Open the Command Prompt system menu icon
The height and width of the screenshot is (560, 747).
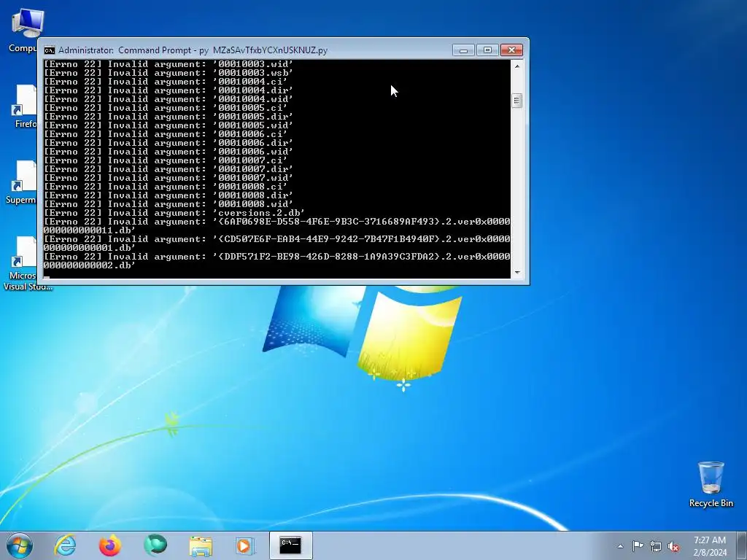pyautogui.click(x=49, y=50)
